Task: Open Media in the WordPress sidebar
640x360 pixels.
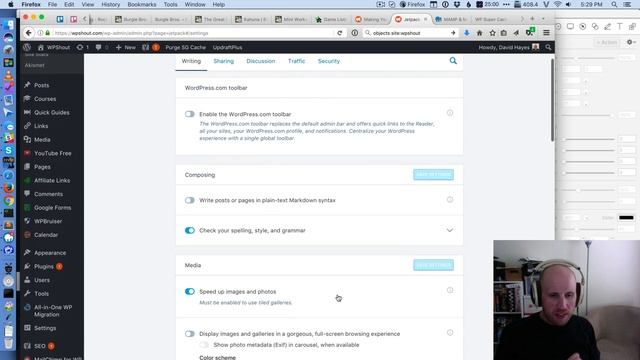Action: pos(42,140)
